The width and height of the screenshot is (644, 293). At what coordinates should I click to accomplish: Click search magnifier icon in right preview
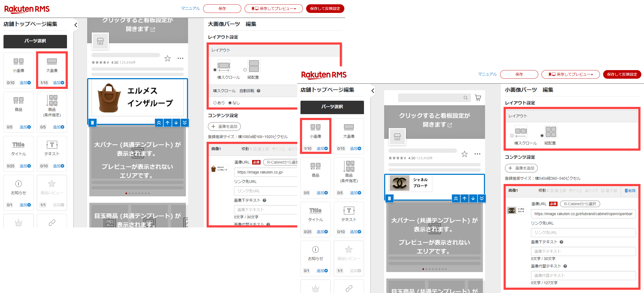466,98
